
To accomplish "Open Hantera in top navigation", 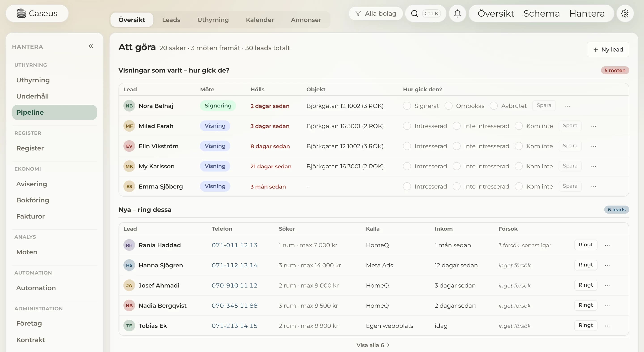I will pyautogui.click(x=587, y=13).
